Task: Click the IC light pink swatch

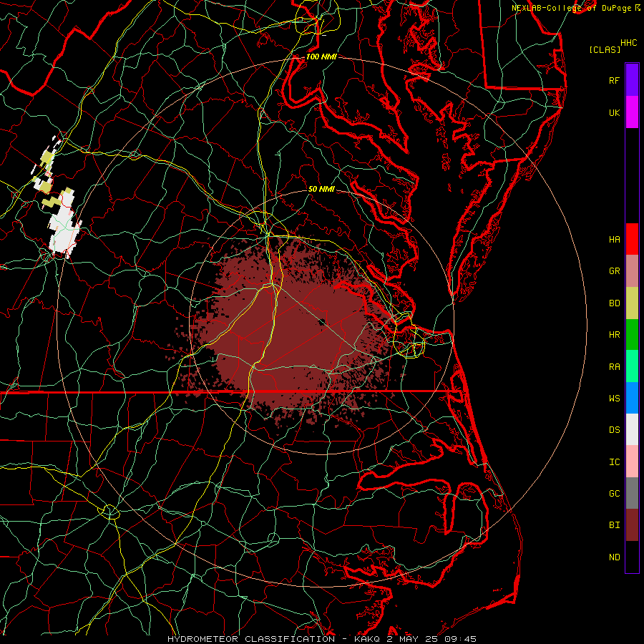Action: (632, 462)
